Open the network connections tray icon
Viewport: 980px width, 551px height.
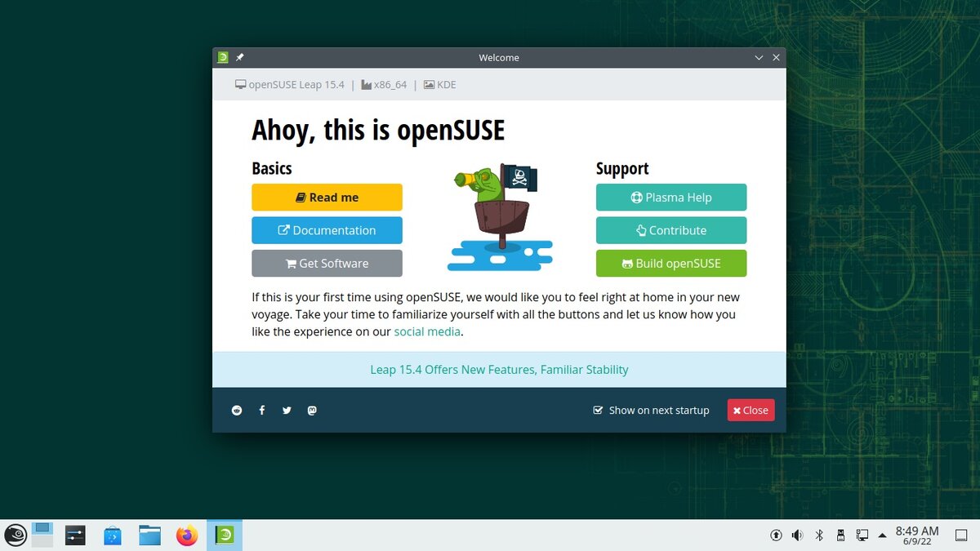coord(862,535)
